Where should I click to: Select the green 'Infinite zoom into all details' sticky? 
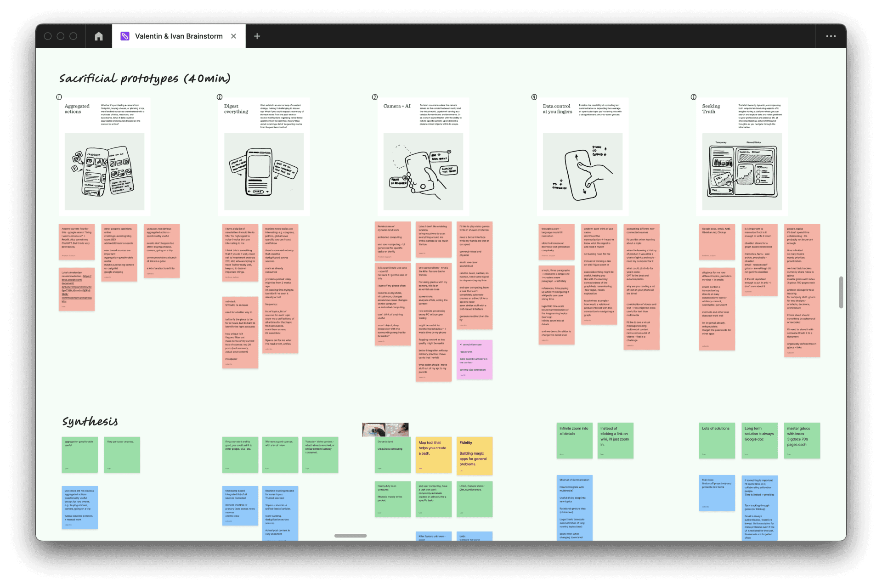coord(574,440)
